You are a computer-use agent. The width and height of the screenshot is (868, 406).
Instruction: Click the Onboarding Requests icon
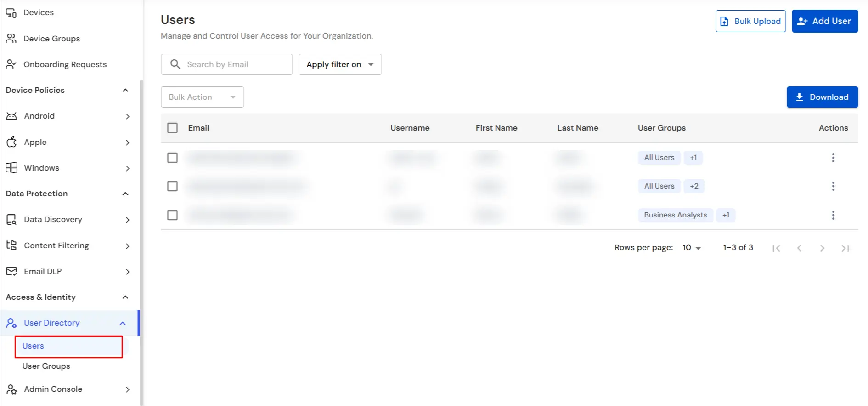coord(11,64)
